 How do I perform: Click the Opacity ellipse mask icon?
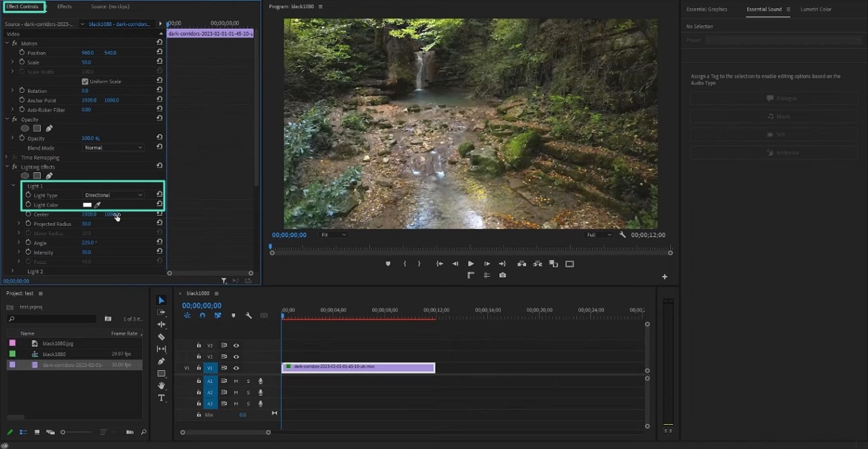pos(25,128)
